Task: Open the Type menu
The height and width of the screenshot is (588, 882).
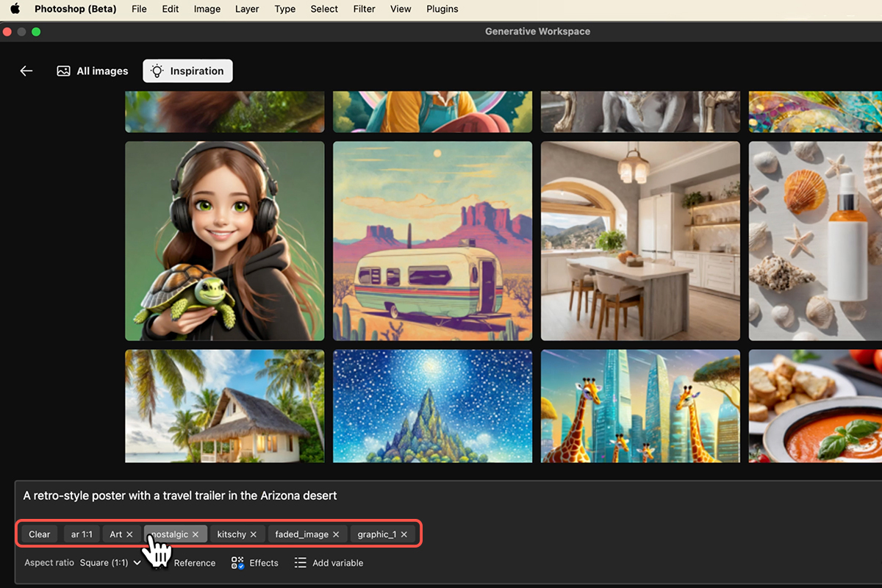Action: (285, 9)
